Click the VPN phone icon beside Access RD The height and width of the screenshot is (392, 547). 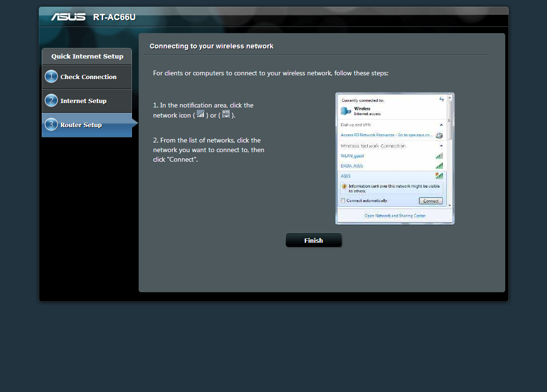439,136
